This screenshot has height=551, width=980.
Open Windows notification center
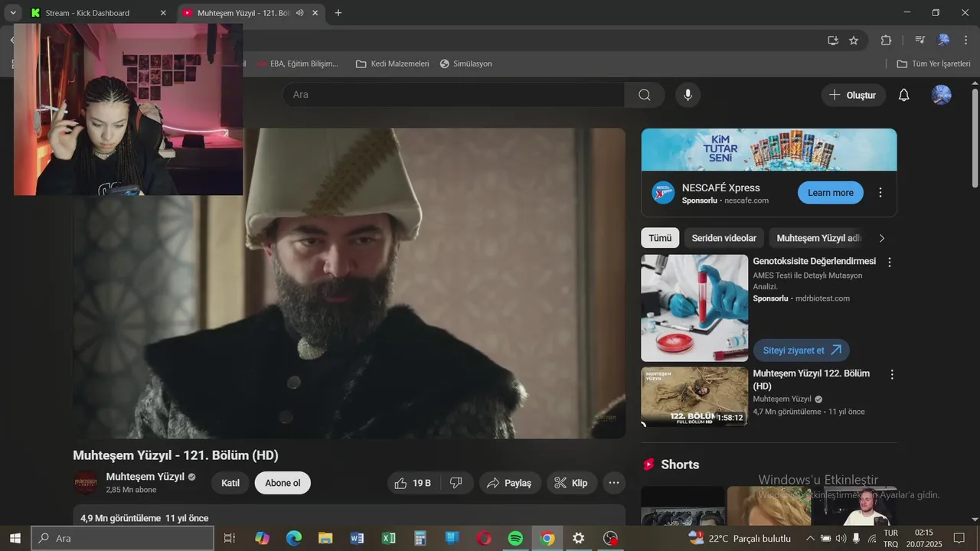coord(959,538)
